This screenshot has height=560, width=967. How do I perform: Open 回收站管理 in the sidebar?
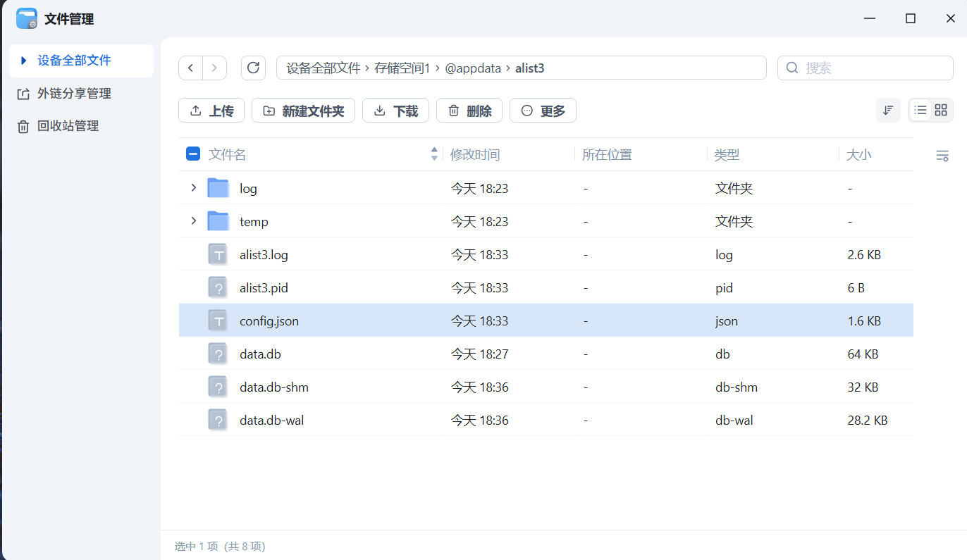[x=82, y=126]
